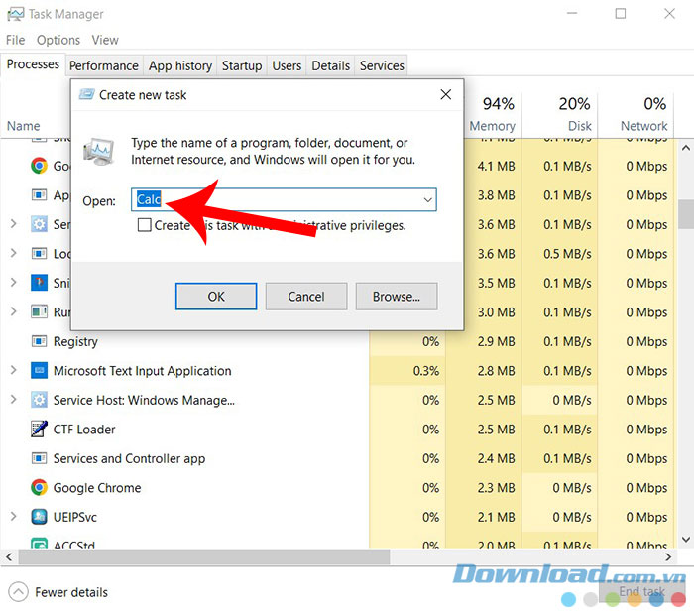Switch to the Services tab

point(382,66)
